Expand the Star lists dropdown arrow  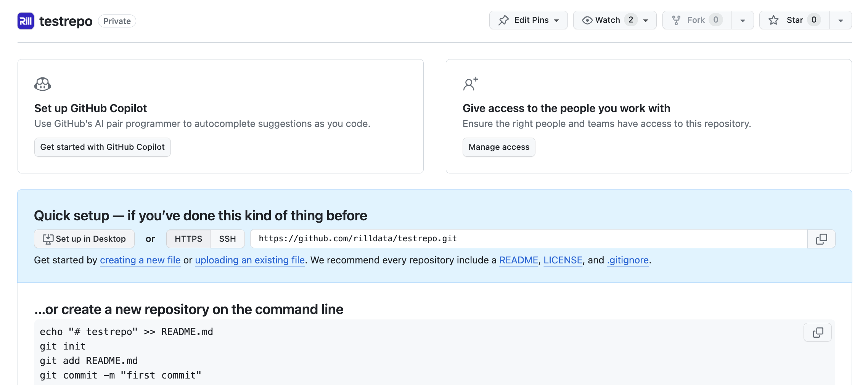click(841, 21)
